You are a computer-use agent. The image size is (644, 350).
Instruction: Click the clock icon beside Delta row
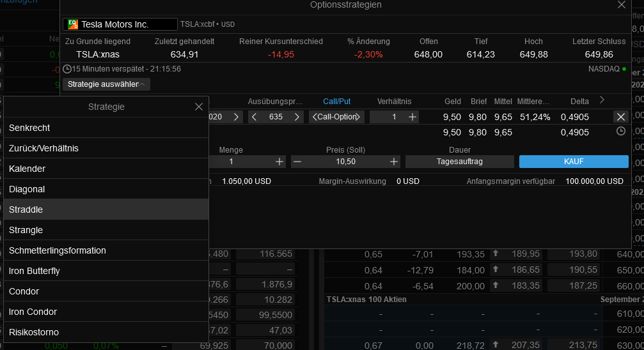pos(621,131)
